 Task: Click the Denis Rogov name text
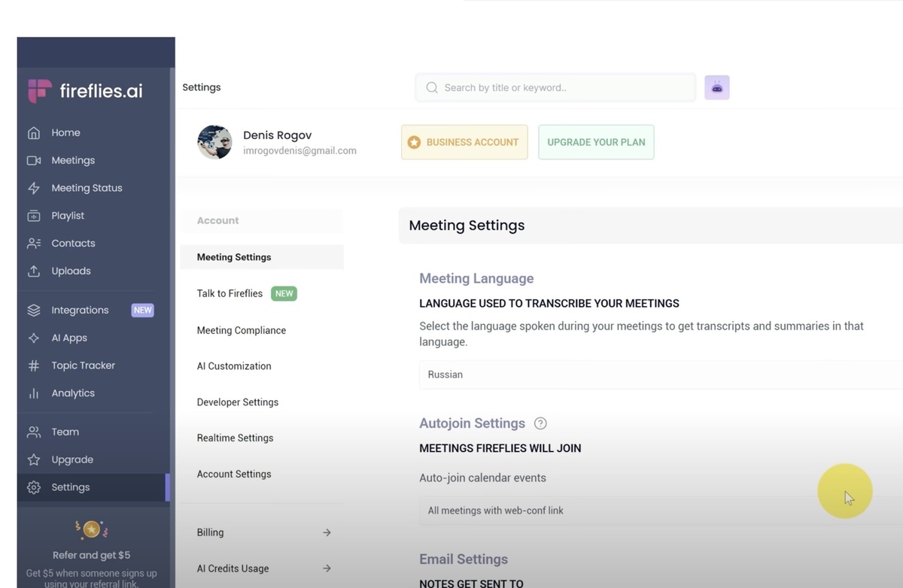coord(277,135)
